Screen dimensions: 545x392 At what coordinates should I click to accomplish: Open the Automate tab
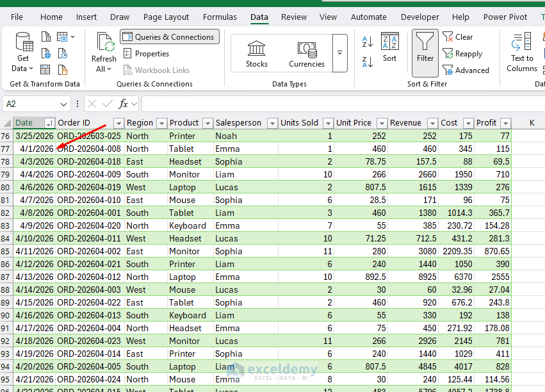coord(368,17)
